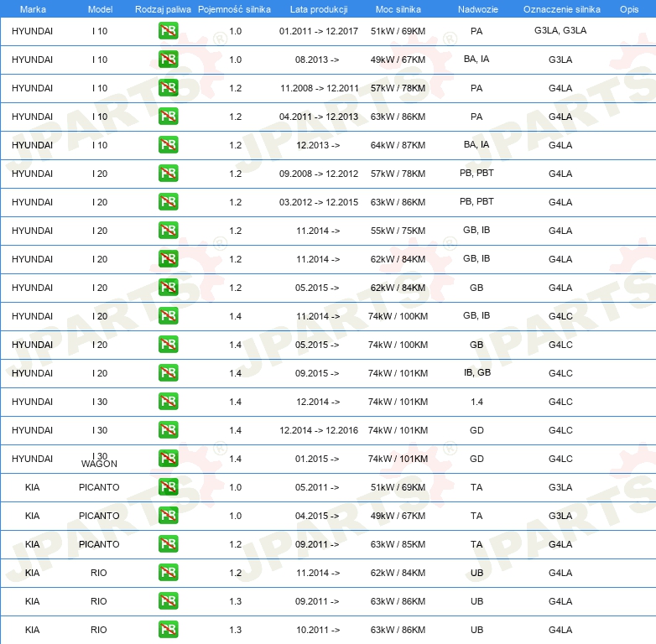Click PB icon for I 20 03.2012->12.2015
The image size is (656, 644).
pos(168,201)
